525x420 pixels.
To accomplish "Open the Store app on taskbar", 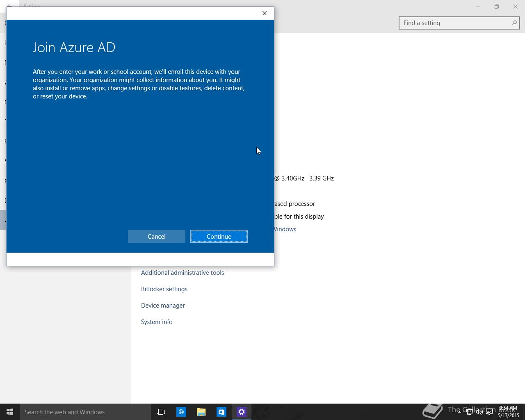I will click(221, 412).
